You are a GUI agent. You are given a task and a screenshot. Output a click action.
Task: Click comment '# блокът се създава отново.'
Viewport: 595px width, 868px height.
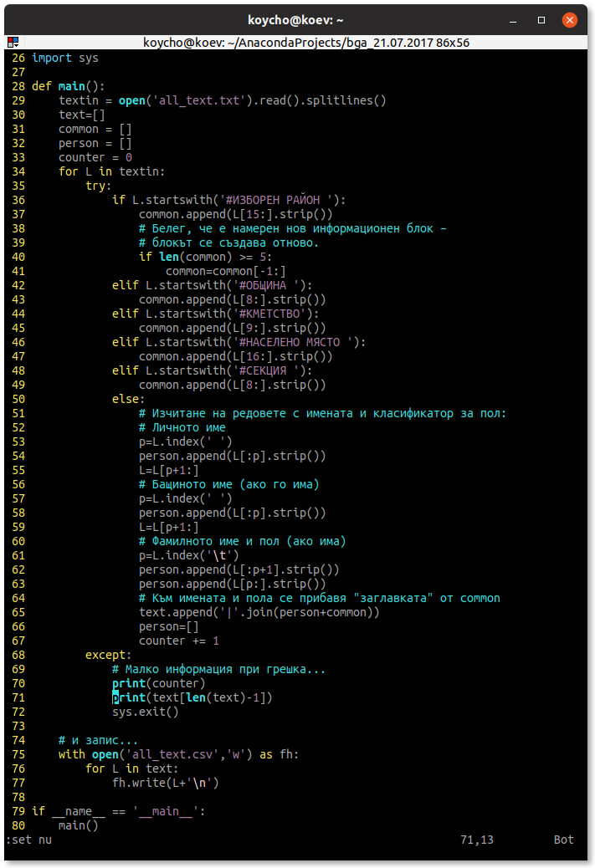tap(228, 243)
